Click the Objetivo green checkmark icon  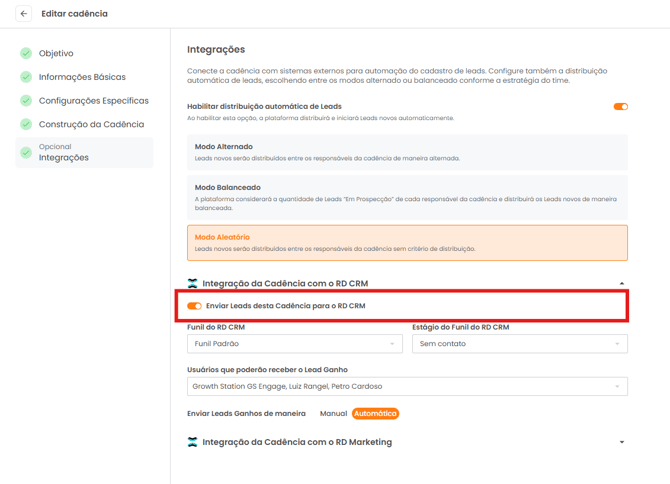click(x=26, y=53)
